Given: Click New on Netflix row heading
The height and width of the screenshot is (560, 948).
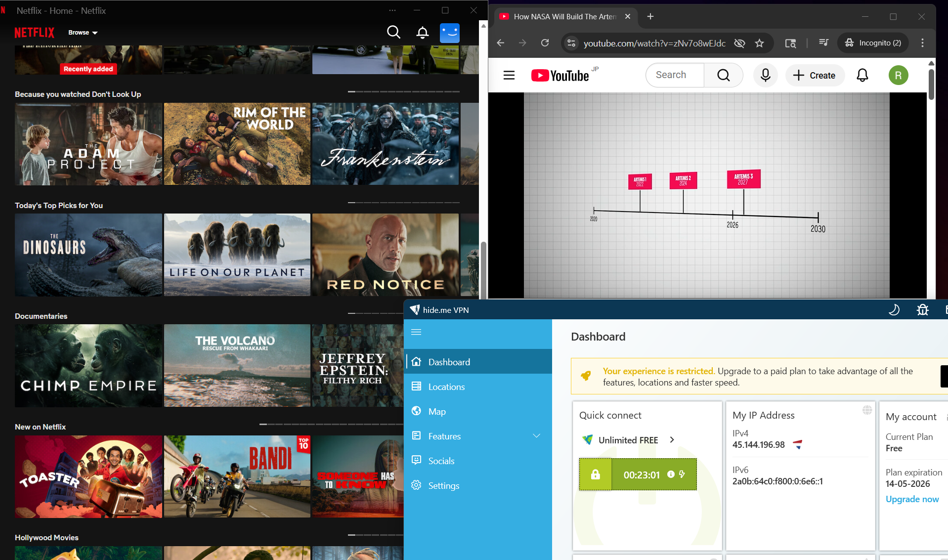Looking at the screenshot, I should (40, 427).
